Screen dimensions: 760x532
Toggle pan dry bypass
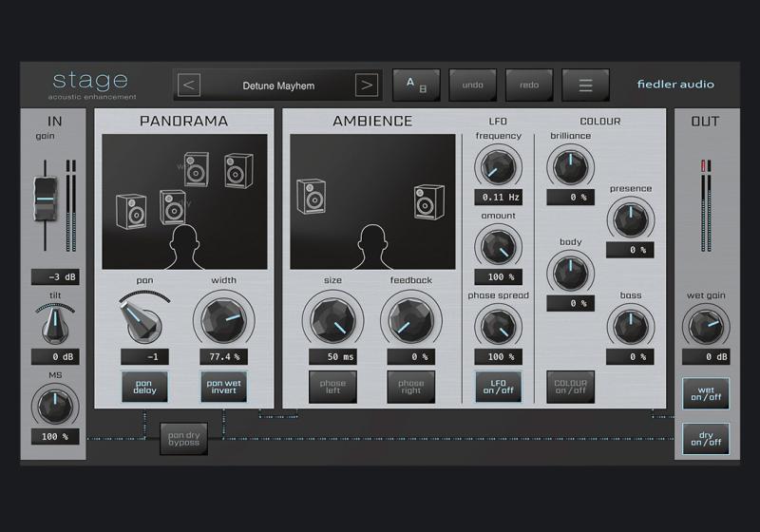[183, 439]
